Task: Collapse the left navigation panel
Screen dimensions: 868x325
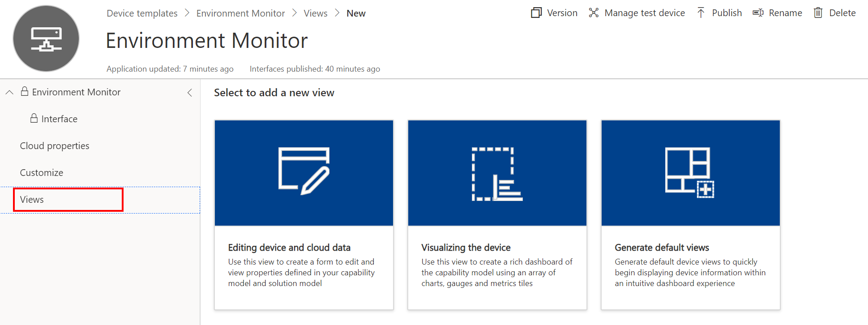Action: point(189,93)
